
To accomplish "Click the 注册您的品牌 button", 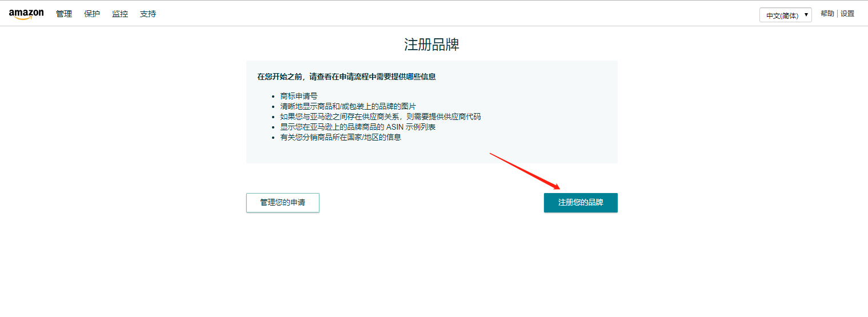I will point(581,203).
